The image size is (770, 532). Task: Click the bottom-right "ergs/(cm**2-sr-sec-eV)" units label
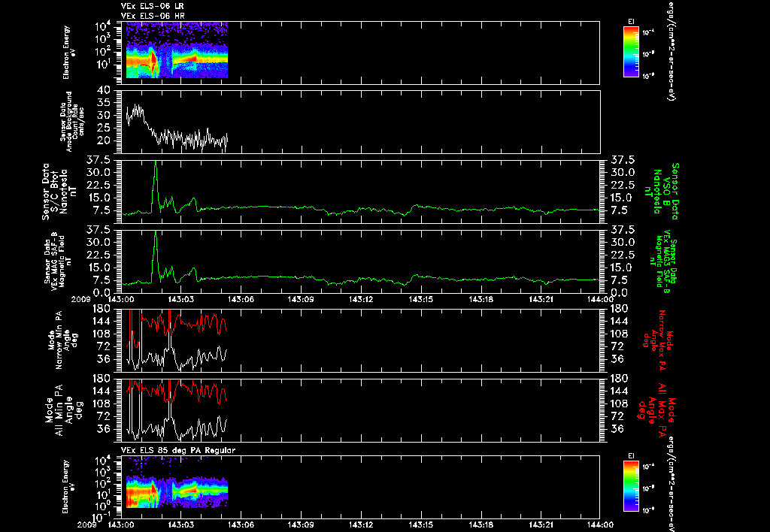click(670, 483)
